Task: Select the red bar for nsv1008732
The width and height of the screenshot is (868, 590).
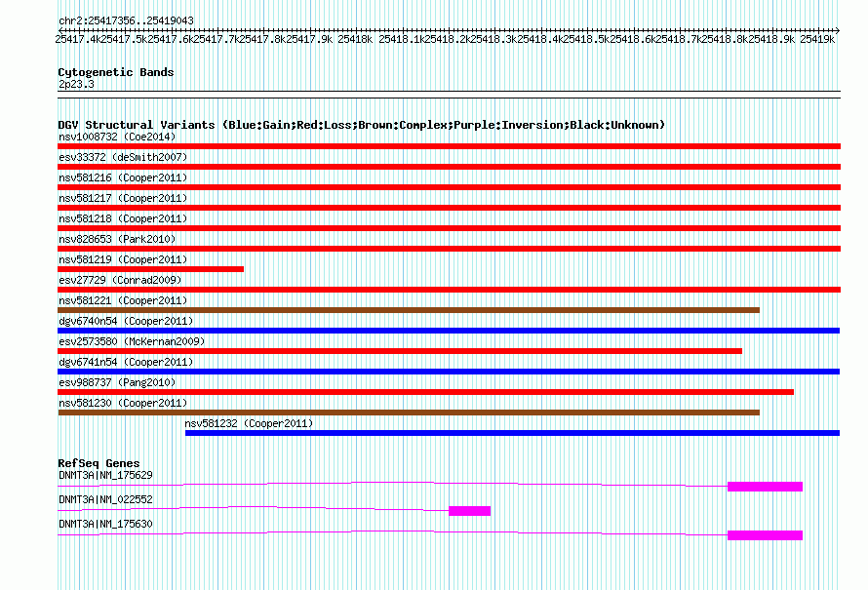Action: (449, 146)
